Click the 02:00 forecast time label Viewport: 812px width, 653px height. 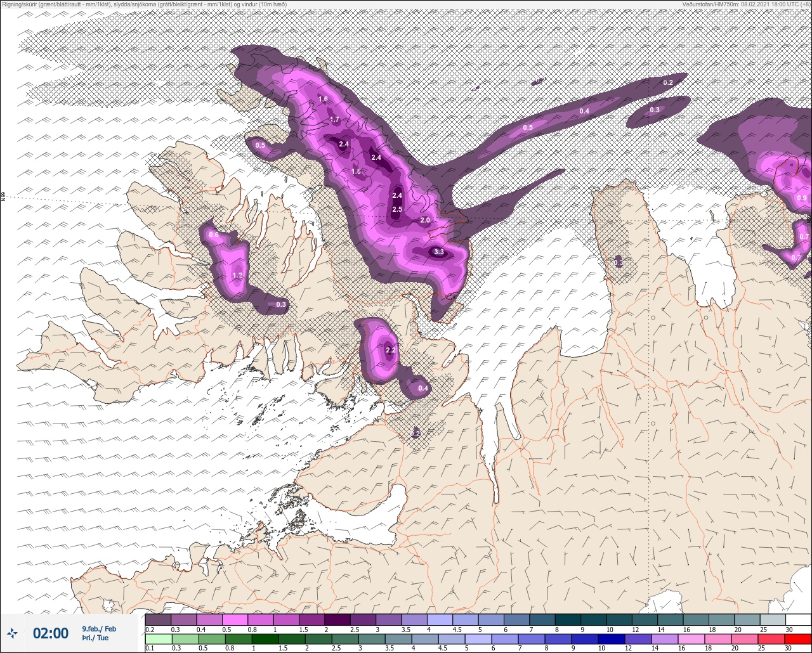(x=50, y=633)
